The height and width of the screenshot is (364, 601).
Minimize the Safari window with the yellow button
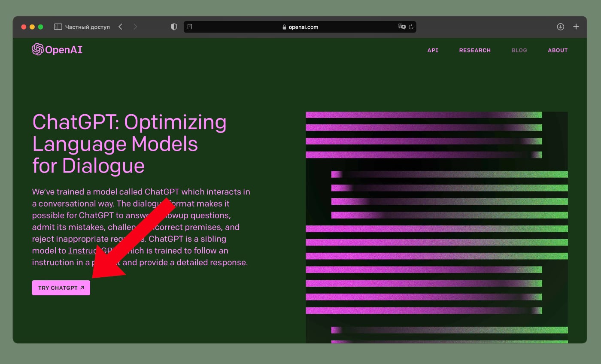click(x=32, y=27)
